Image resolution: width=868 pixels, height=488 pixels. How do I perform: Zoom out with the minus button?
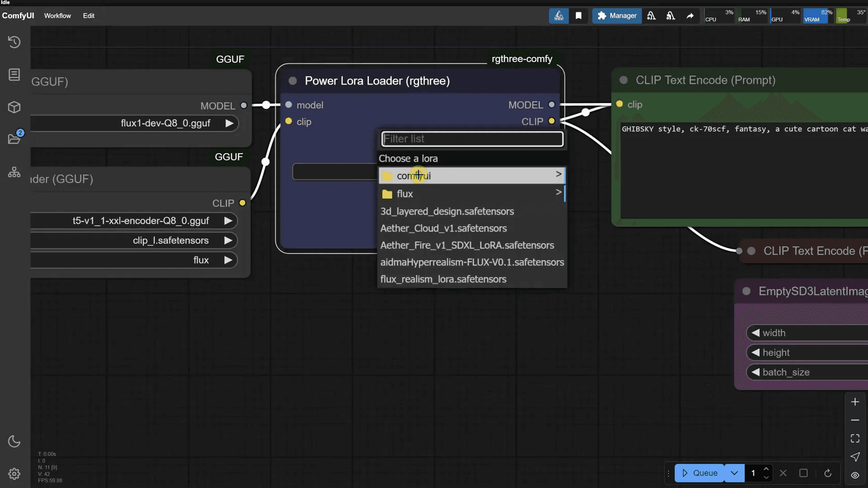(855, 420)
